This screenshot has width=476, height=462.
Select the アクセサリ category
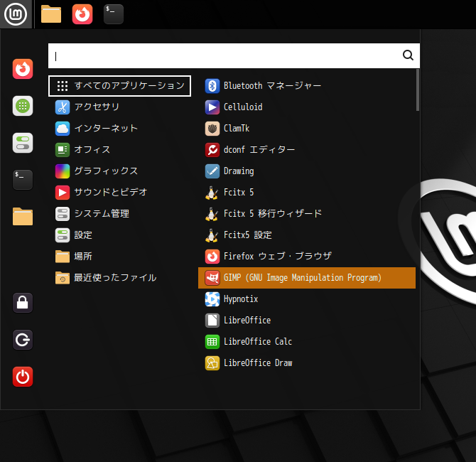click(119, 107)
